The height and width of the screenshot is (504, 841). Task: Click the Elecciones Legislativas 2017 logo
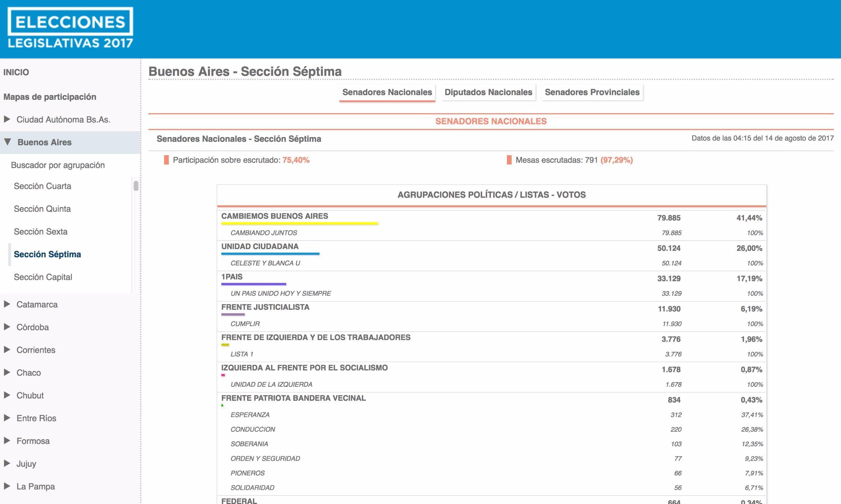pyautogui.click(x=70, y=28)
